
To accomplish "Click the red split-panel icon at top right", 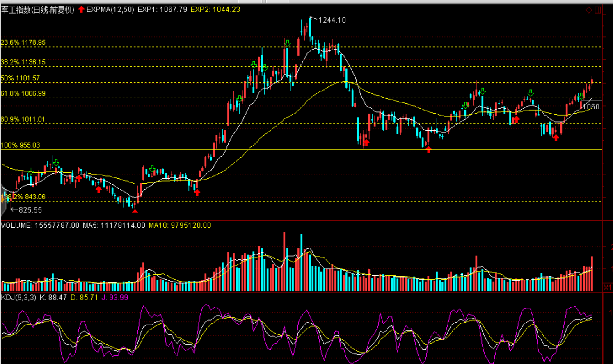I will point(598,10).
